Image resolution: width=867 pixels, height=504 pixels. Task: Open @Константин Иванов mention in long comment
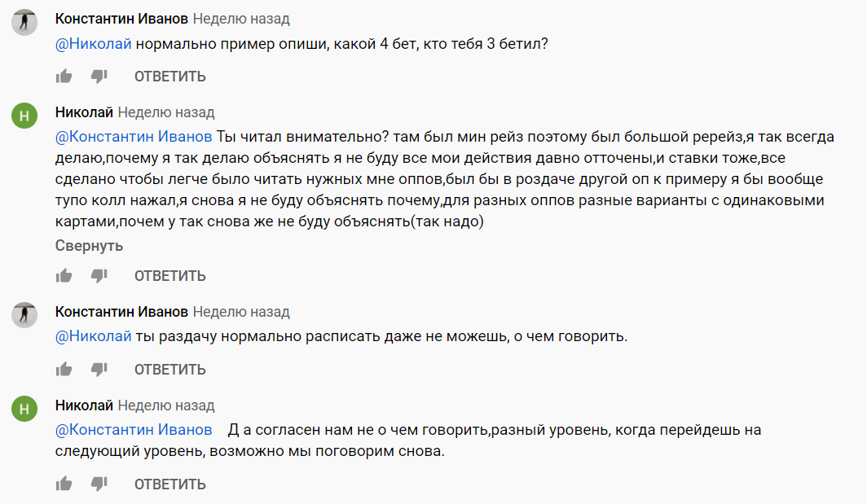(134, 137)
